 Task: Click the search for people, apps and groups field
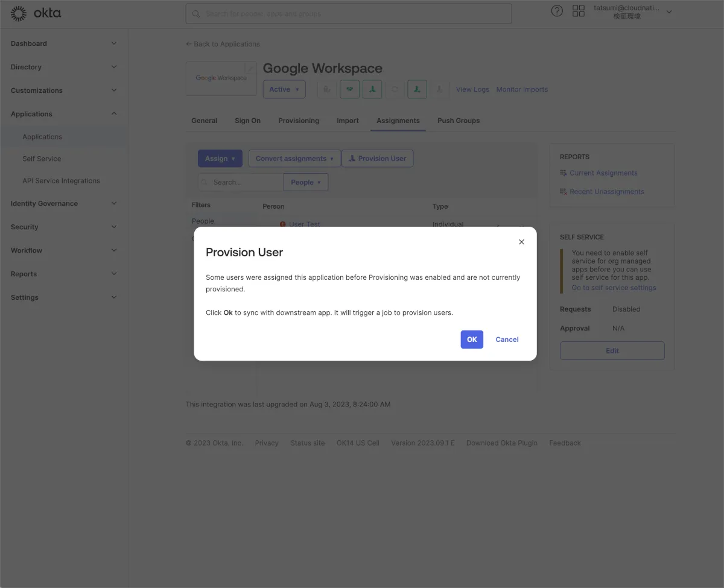click(x=348, y=13)
